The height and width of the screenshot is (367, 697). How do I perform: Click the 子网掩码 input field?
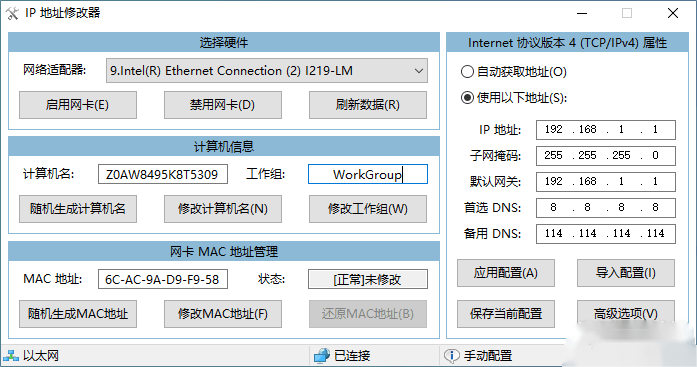pyautogui.click(x=605, y=156)
